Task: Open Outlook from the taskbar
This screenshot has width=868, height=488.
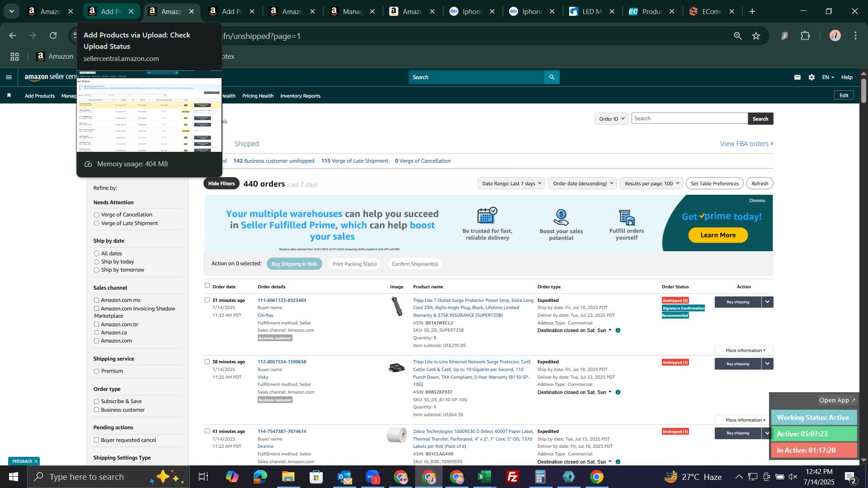Action: pyautogui.click(x=344, y=477)
